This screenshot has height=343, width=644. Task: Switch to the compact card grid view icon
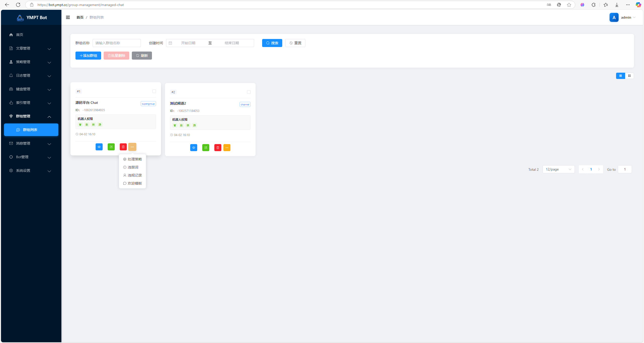(629, 76)
